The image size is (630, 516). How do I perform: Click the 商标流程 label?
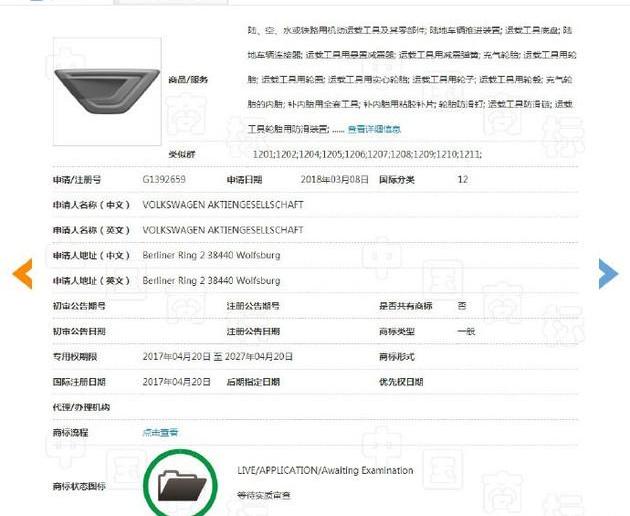(70, 432)
